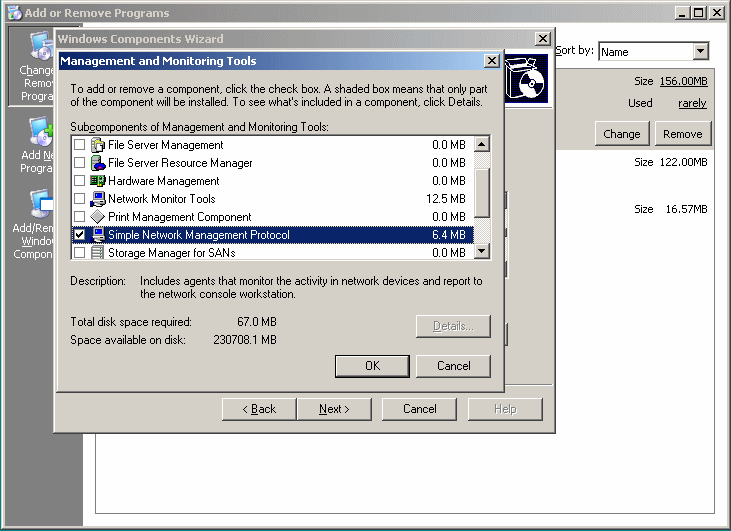This screenshot has height=531, width=731.
Task: Close the Management and Monitoring Tools dialog
Action: coord(491,61)
